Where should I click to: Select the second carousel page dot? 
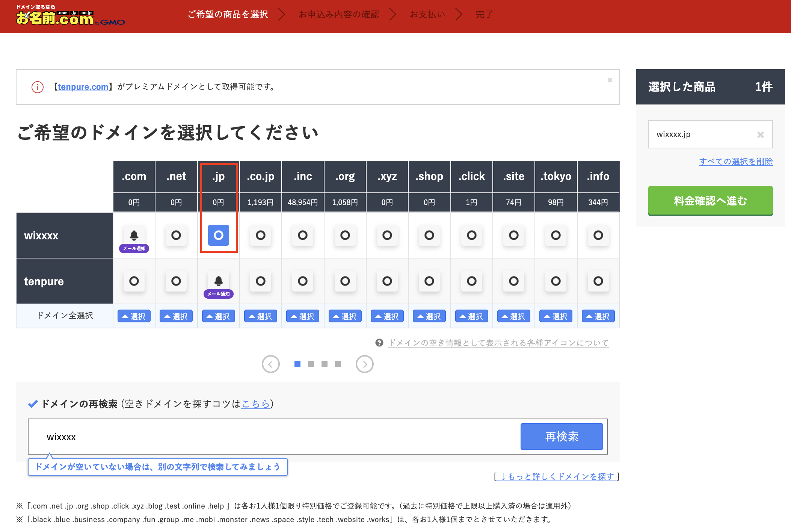point(311,364)
